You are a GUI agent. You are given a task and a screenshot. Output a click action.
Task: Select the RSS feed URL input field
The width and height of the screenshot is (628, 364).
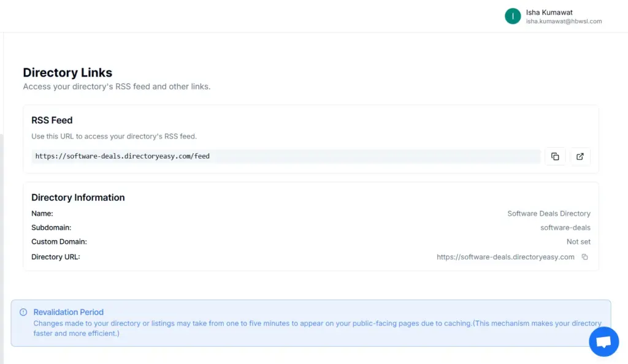(286, 156)
